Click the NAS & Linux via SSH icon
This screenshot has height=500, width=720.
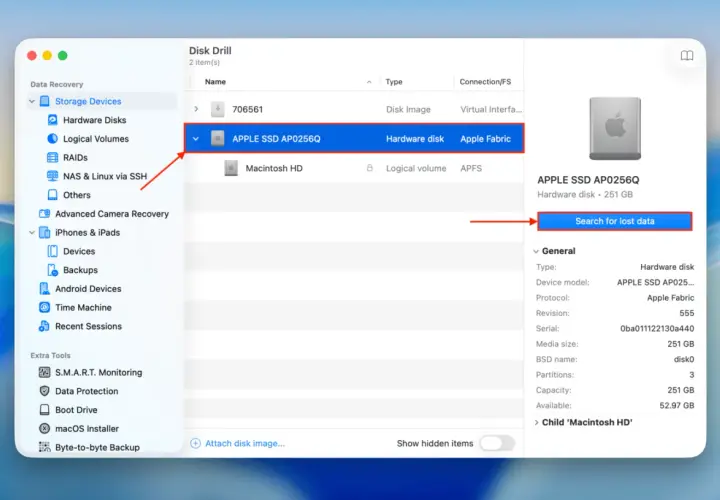coord(52,176)
